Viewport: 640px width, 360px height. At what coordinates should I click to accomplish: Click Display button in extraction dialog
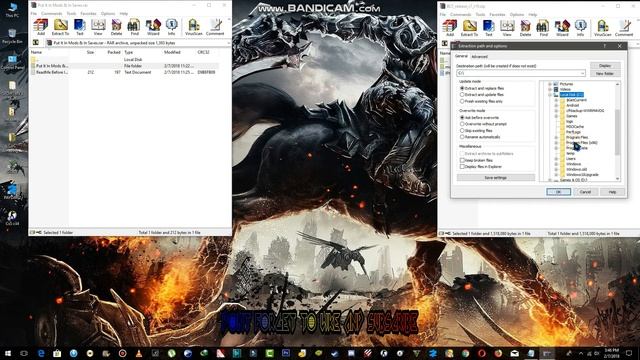click(x=605, y=66)
